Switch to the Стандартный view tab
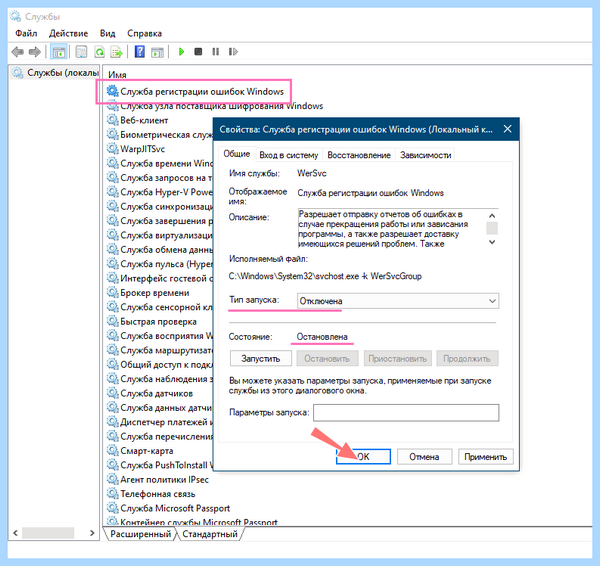The image size is (600, 566). pyautogui.click(x=210, y=533)
